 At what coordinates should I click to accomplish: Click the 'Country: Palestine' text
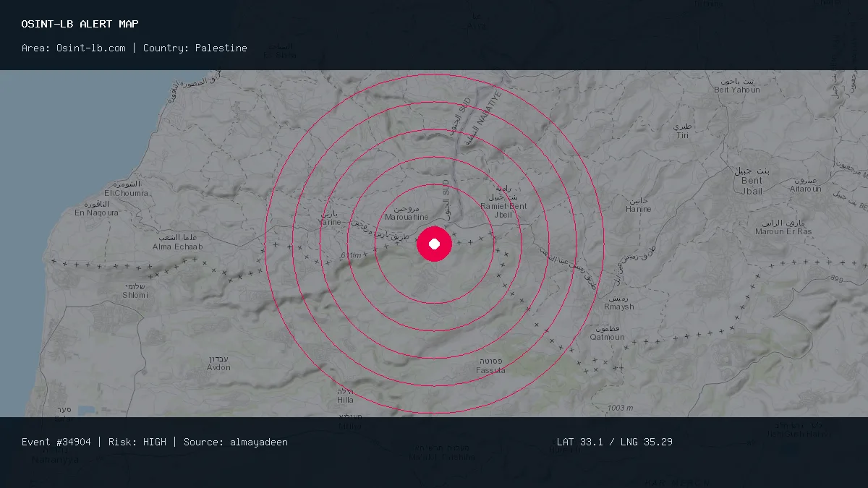tap(195, 48)
